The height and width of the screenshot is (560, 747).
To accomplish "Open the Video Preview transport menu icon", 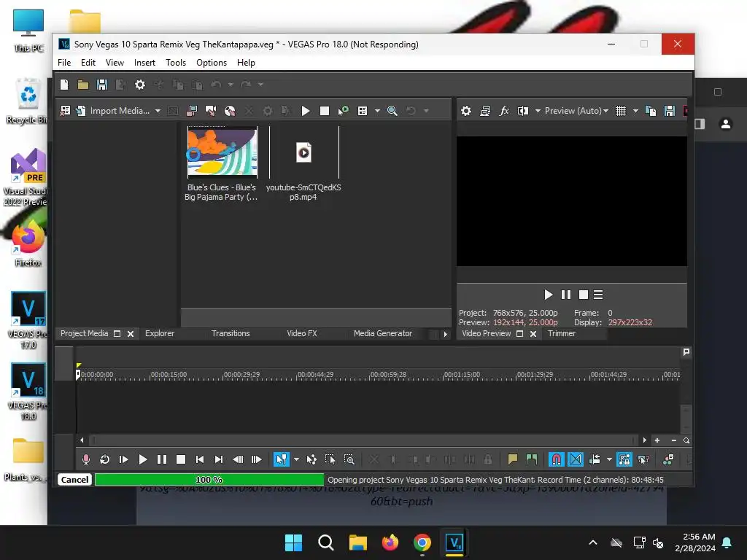I will tap(598, 295).
